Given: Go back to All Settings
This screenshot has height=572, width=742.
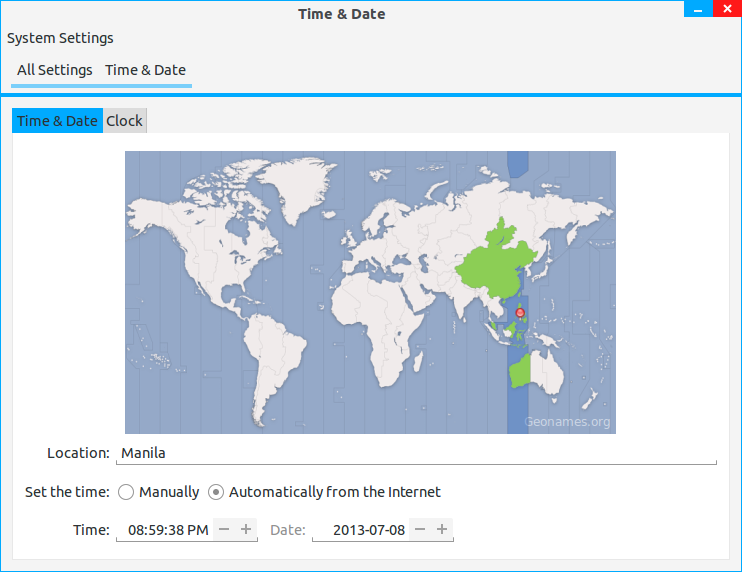Looking at the screenshot, I should click(55, 70).
